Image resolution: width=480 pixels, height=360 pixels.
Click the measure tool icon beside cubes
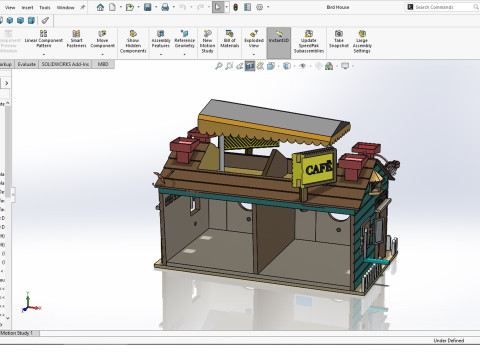pyautogui.click(x=45, y=21)
